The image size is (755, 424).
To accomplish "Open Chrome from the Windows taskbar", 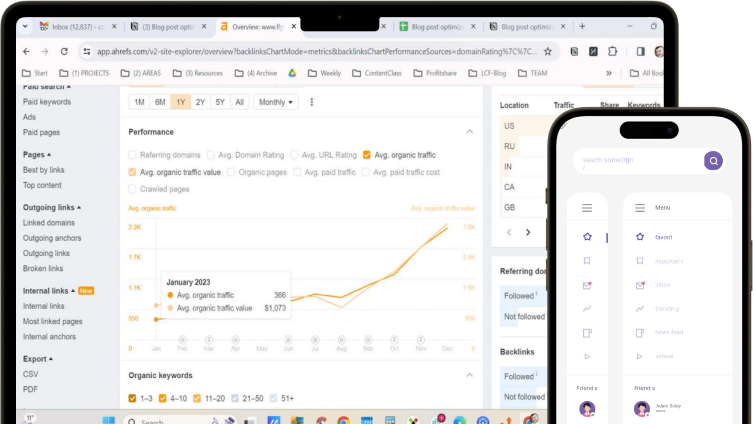I will [x=343, y=421].
